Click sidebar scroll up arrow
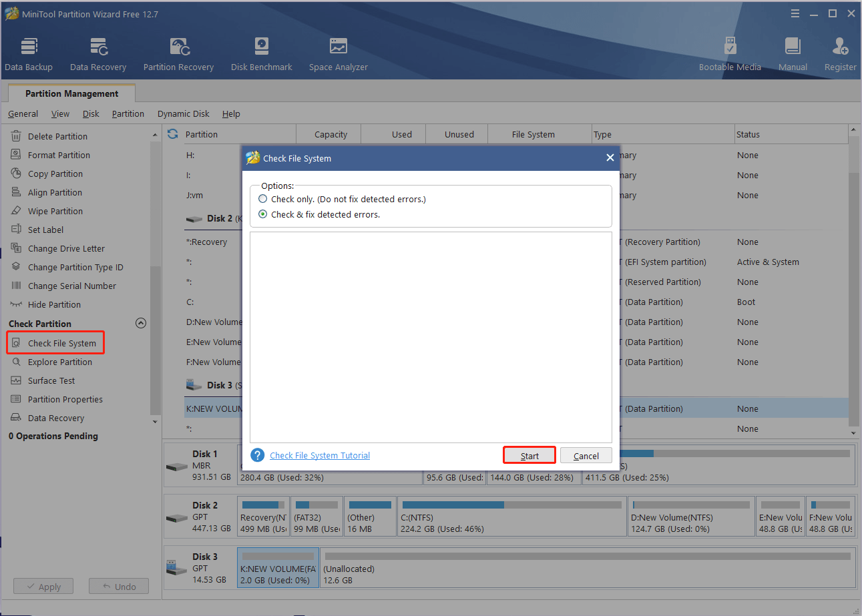 tap(156, 134)
